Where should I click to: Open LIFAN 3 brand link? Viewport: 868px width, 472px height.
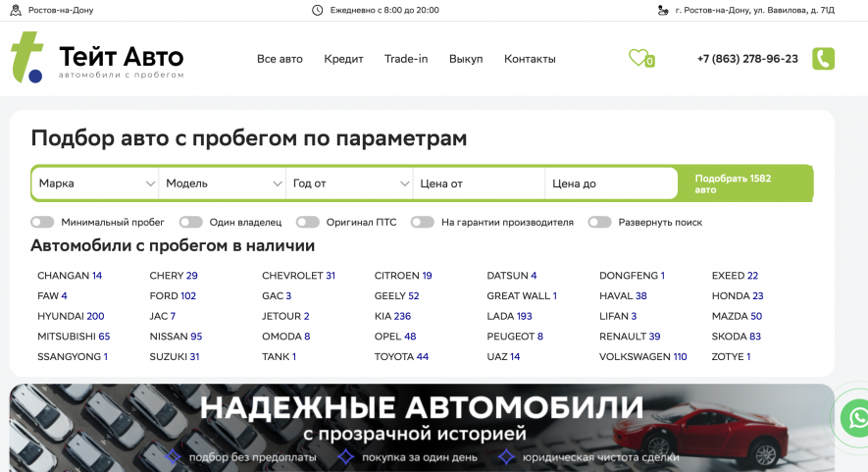618,316
